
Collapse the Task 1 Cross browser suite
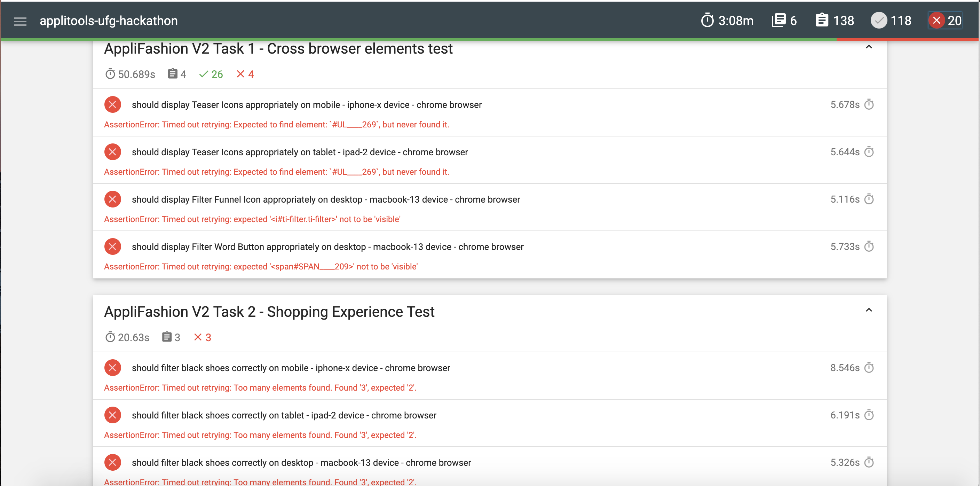coord(869,47)
